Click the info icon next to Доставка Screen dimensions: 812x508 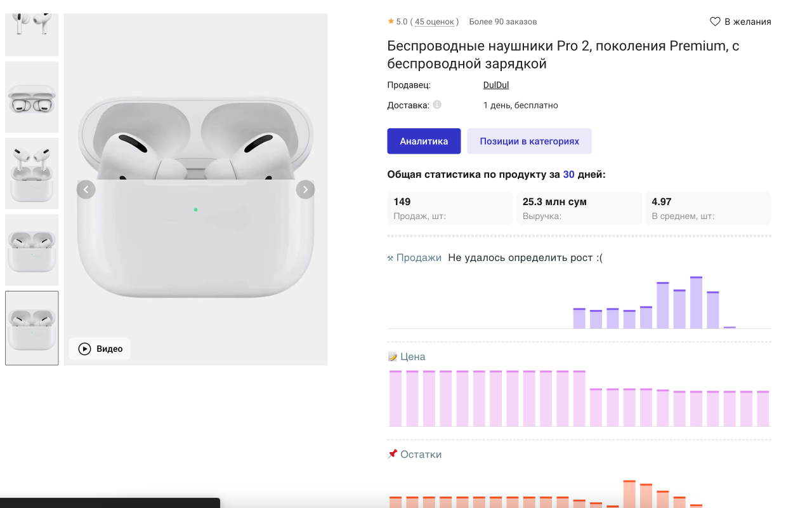436,105
